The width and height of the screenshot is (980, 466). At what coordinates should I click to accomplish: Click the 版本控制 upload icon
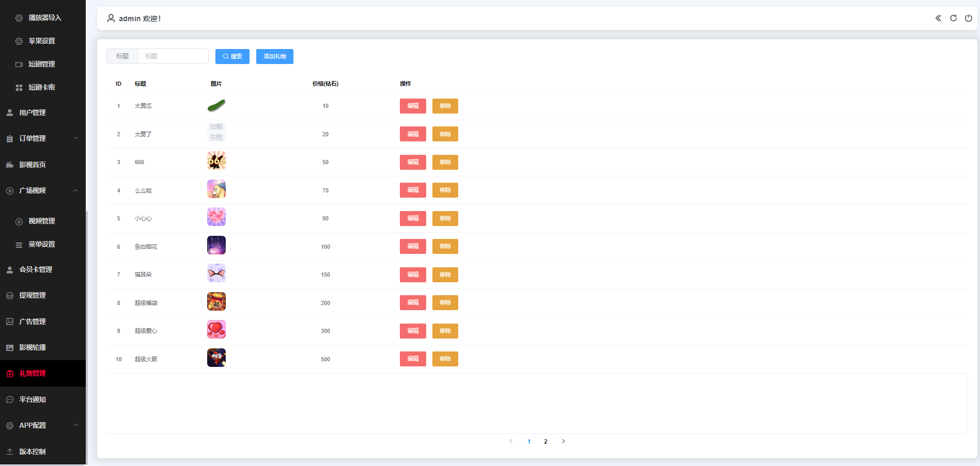[x=10, y=452]
